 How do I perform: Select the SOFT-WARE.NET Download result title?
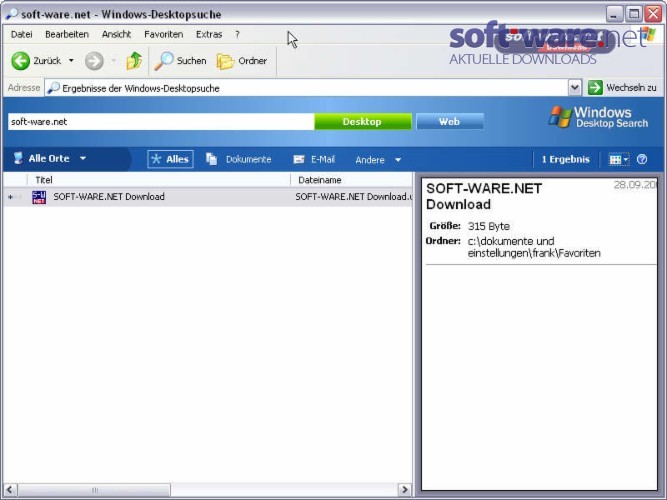tap(109, 197)
